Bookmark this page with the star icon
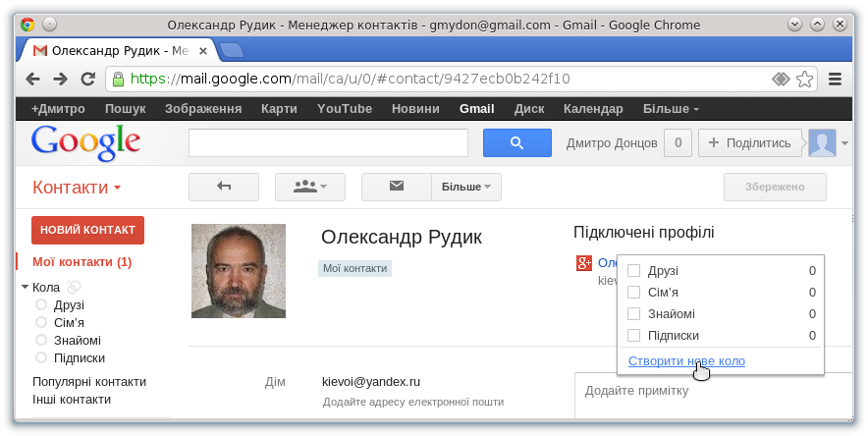The image size is (868, 436). pyautogui.click(x=804, y=80)
